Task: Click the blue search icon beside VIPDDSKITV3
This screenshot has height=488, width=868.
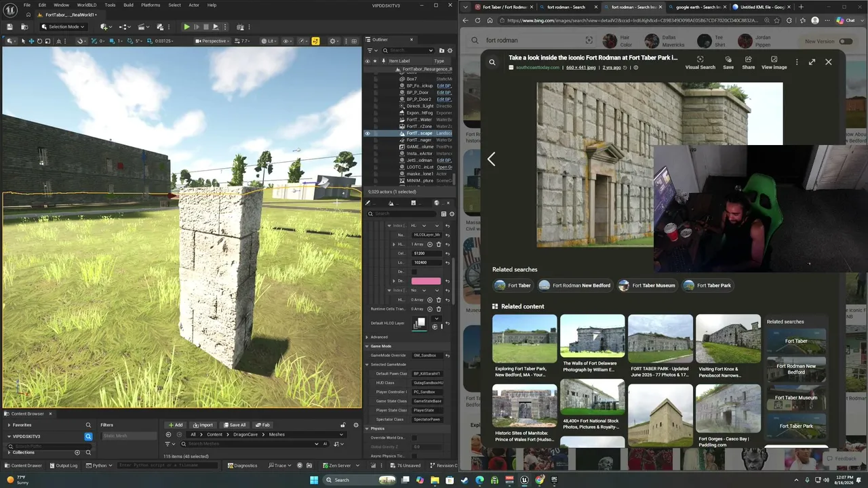Action: pyautogui.click(x=88, y=436)
